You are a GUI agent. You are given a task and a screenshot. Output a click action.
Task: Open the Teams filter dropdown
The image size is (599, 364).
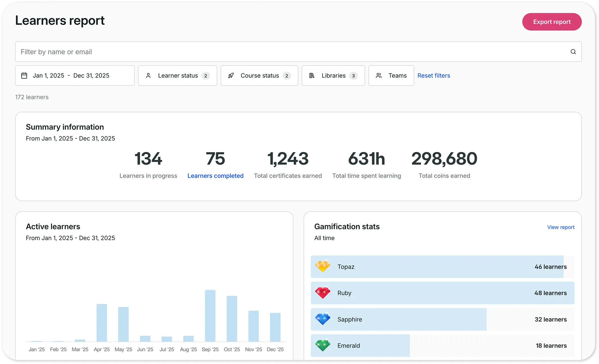pyautogui.click(x=391, y=76)
